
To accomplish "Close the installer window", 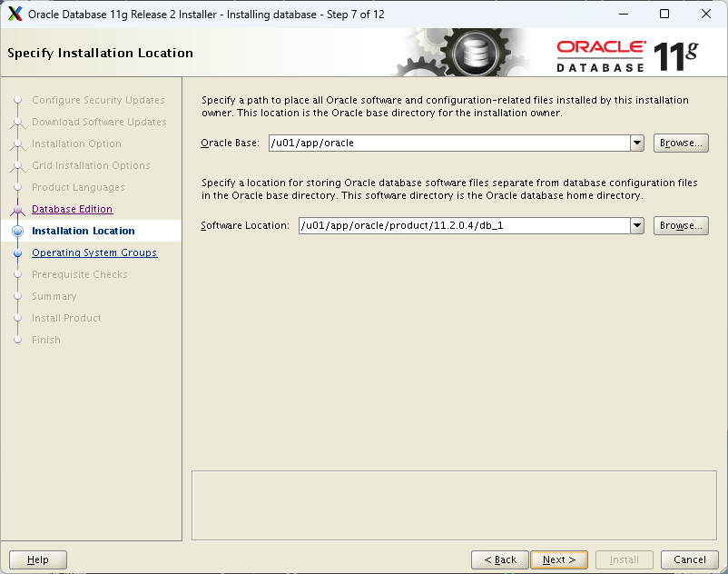I will tap(705, 14).
